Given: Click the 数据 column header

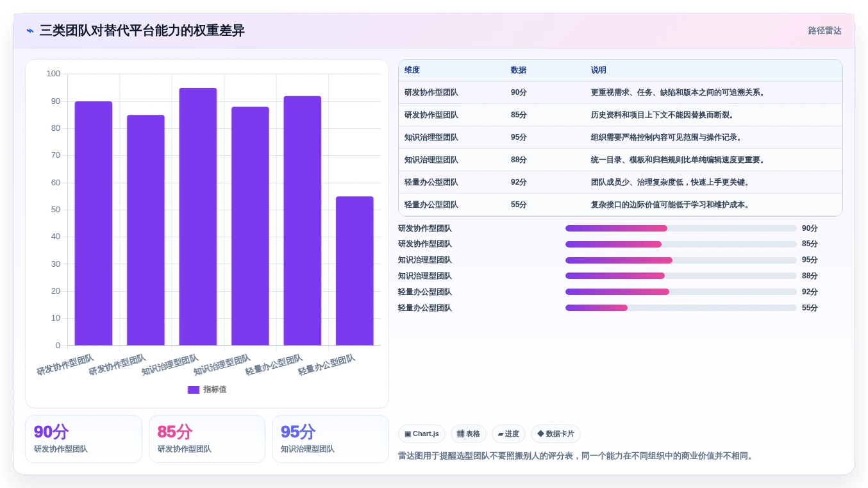Looking at the screenshot, I should coord(519,71).
